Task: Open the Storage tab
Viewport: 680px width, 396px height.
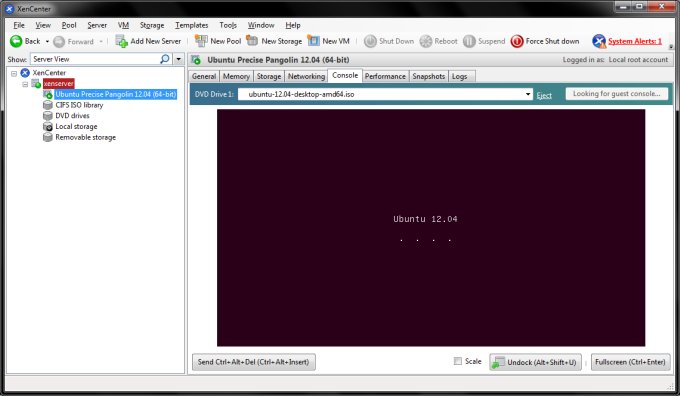Action: (269, 76)
